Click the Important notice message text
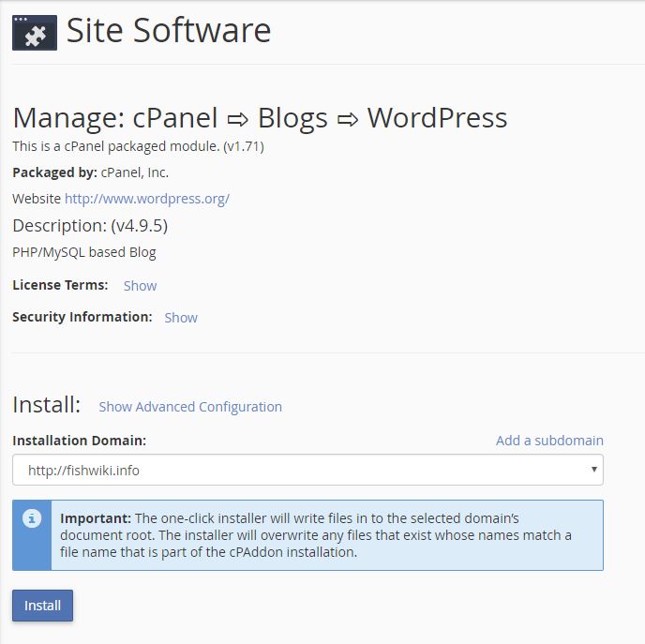Image resolution: width=645 pixels, height=644 pixels. [315, 535]
